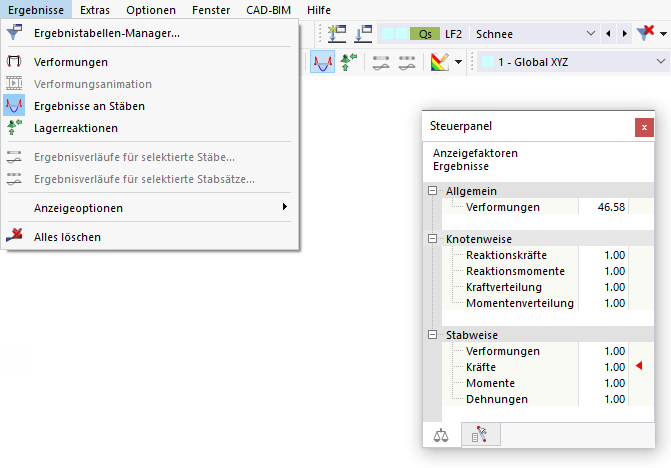Image resolution: width=671 pixels, height=468 pixels.
Task: Click the first cyan swatch before Qs
Action: (387, 34)
